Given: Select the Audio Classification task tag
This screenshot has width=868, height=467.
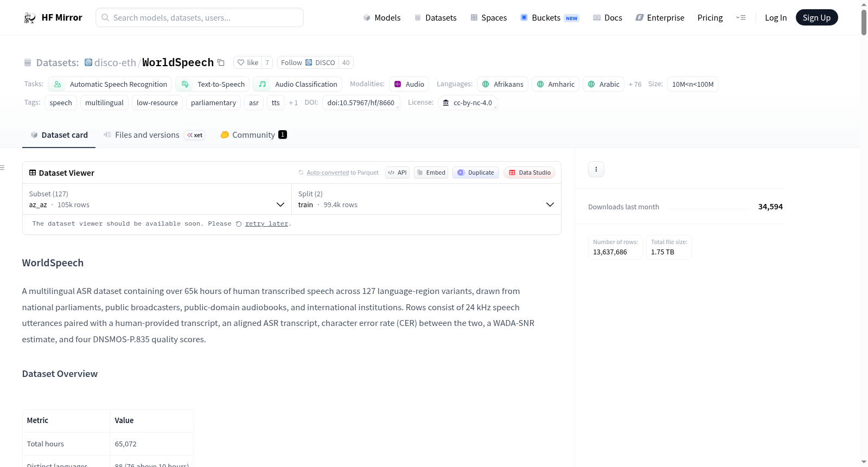Looking at the screenshot, I should point(298,84).
